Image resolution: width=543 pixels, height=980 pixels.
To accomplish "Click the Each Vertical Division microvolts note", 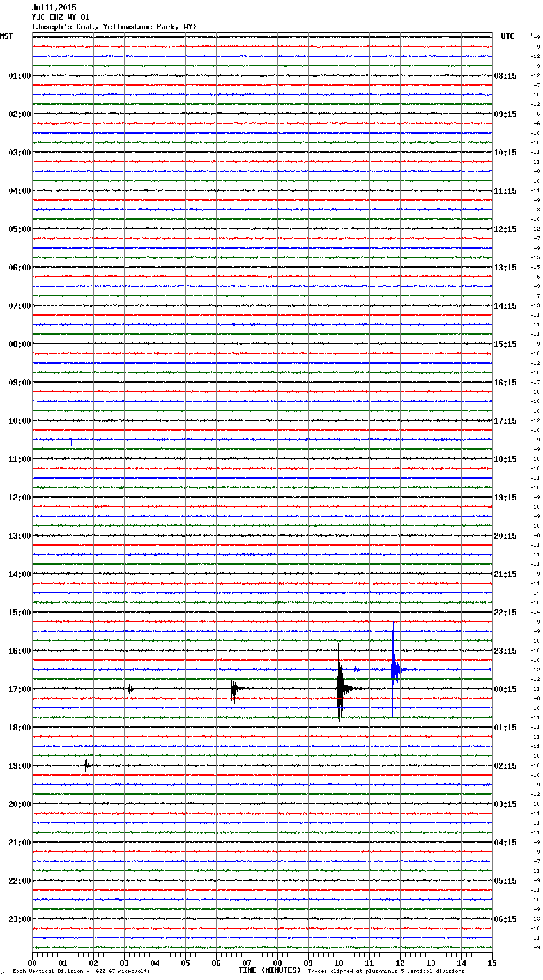I will (81, 972).
